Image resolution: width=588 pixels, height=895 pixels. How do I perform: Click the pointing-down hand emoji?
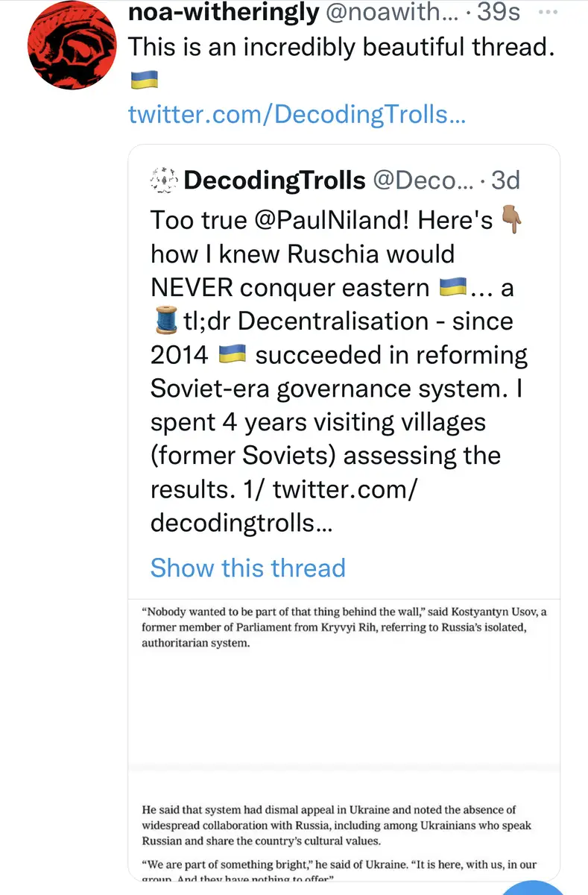[513, 221]
